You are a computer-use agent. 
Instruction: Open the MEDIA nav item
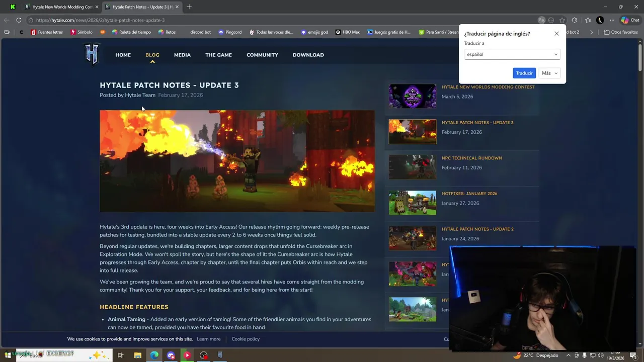click(182, 55)
